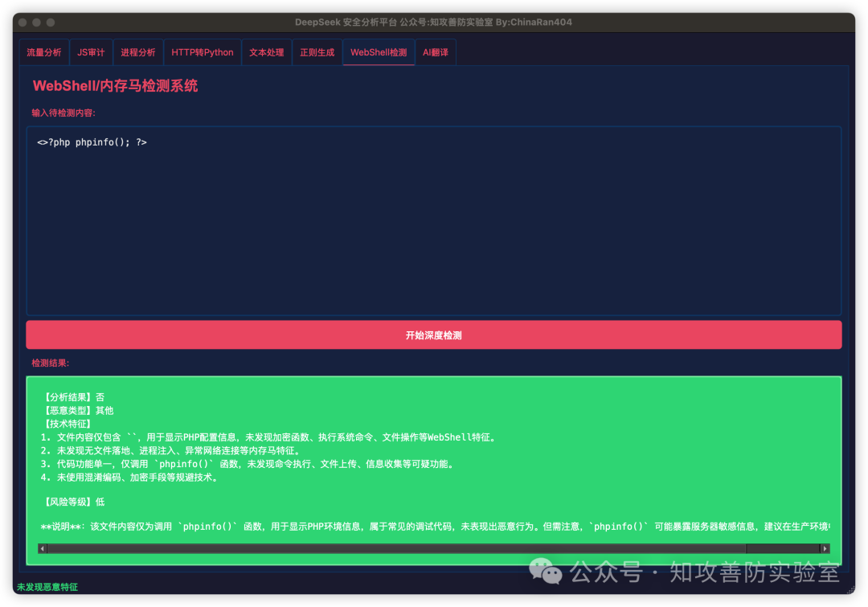The image size is (868, 607).
Task: Select the 进程分析 tab
Action: click(138, 52)
